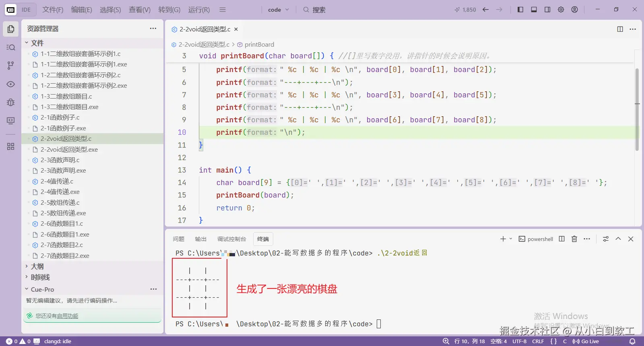The image size is (644, 346).
Task: Open the search view in activity bar
Action: 11,47
